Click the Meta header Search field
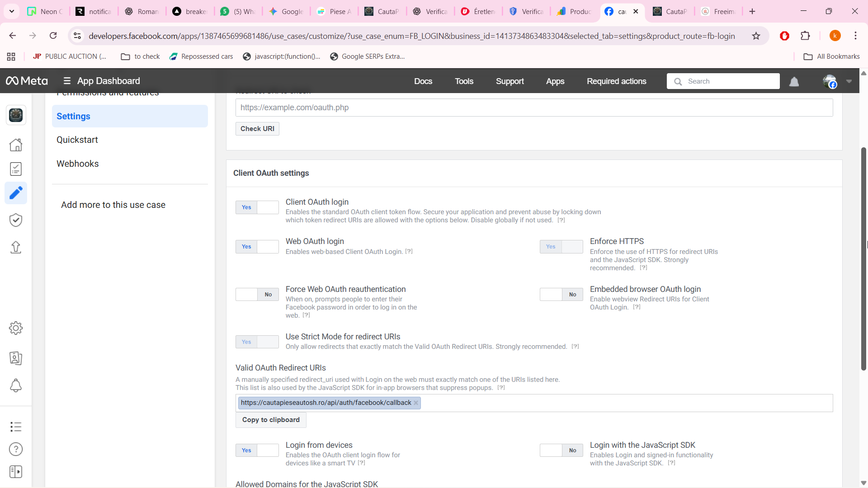The width and height of the screenshot is (868, 488). [723, 81]
